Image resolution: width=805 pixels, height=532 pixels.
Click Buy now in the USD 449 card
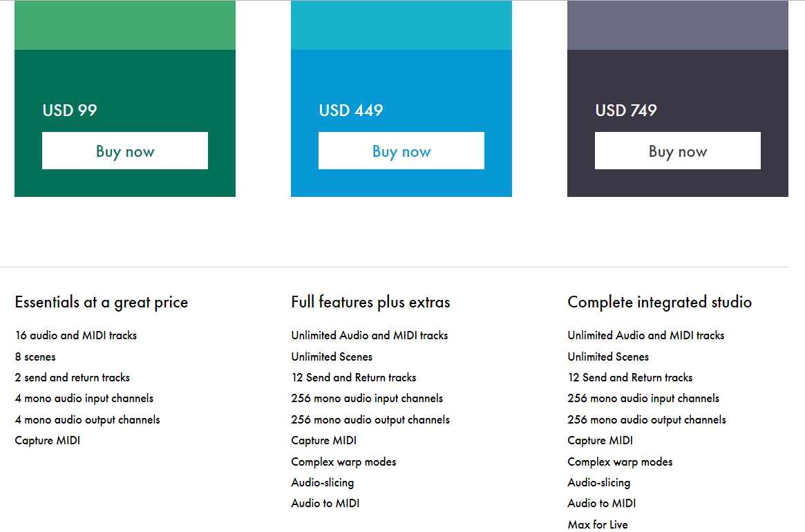click(401, 151)
